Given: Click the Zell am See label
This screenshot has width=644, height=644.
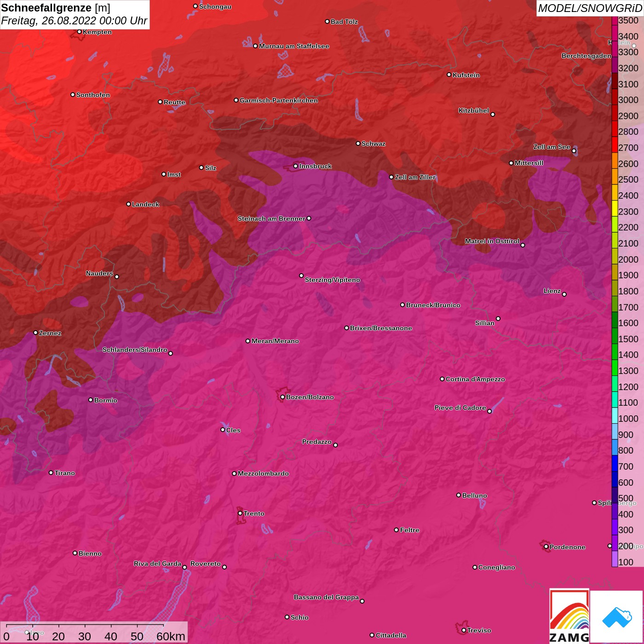Looking at the screenshot, I should point(552,147).
